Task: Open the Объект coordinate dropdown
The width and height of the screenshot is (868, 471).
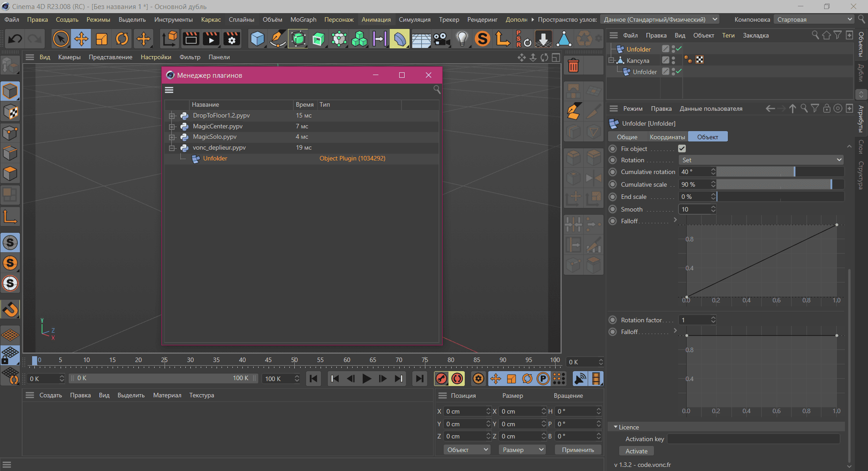Action: click(x=467, y=450)
